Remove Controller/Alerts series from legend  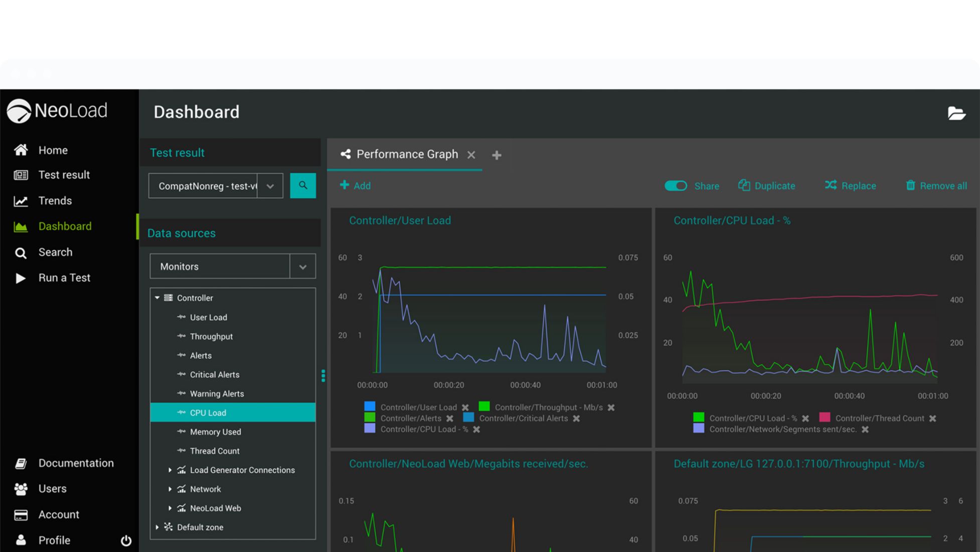pos(450,419)
